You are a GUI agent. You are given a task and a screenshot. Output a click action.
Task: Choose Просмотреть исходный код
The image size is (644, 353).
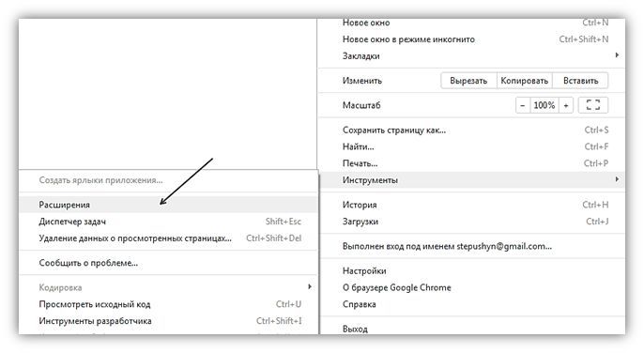(168, 304)
